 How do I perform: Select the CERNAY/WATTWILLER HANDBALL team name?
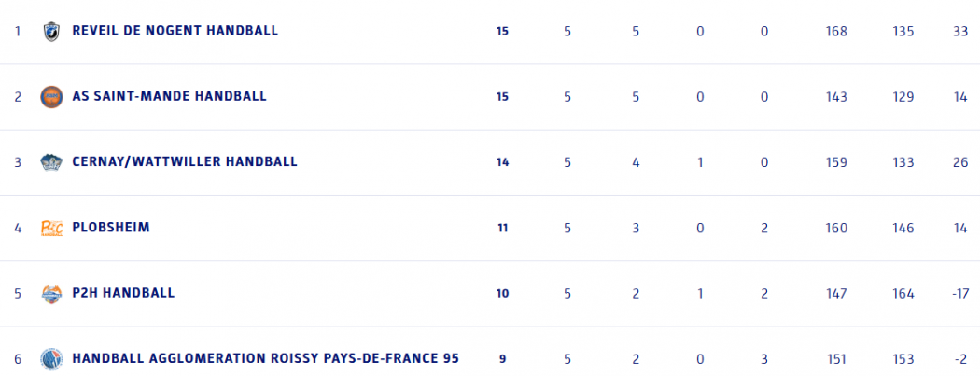tap(184, 161)
